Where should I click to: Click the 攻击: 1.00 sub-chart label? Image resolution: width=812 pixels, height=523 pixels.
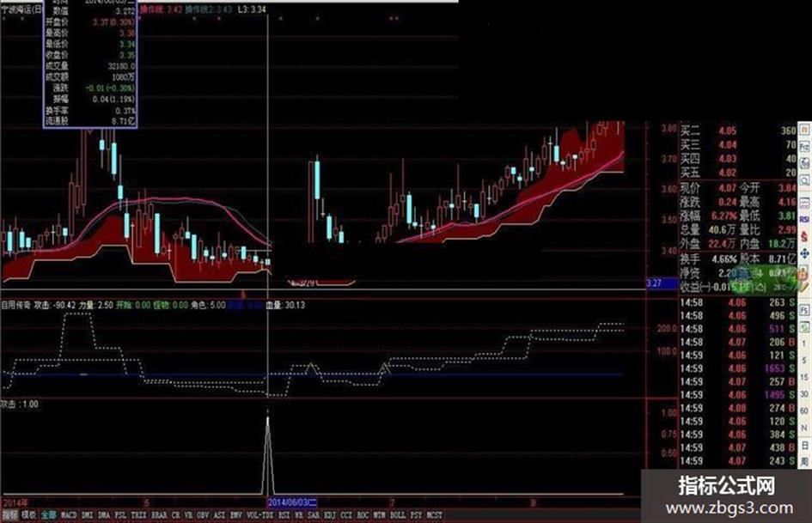tap(20, 404)
